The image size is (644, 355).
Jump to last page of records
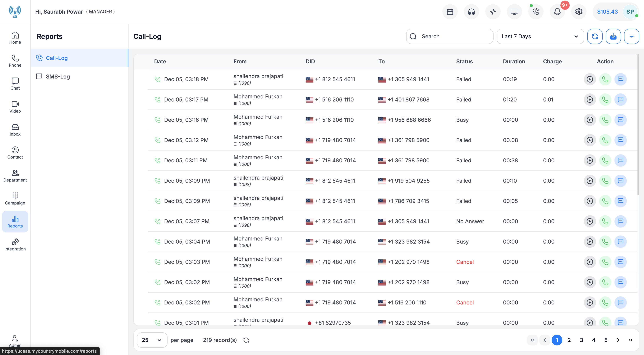point(631,340)
